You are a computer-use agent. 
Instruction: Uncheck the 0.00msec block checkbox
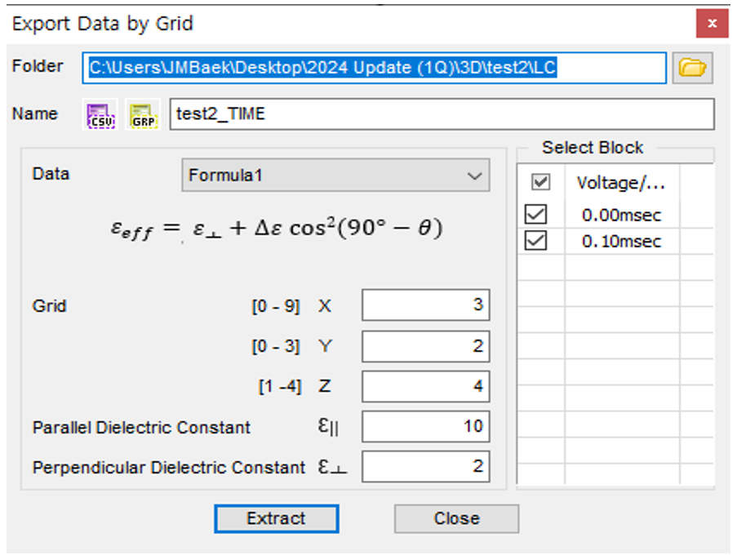pos(537,216)
